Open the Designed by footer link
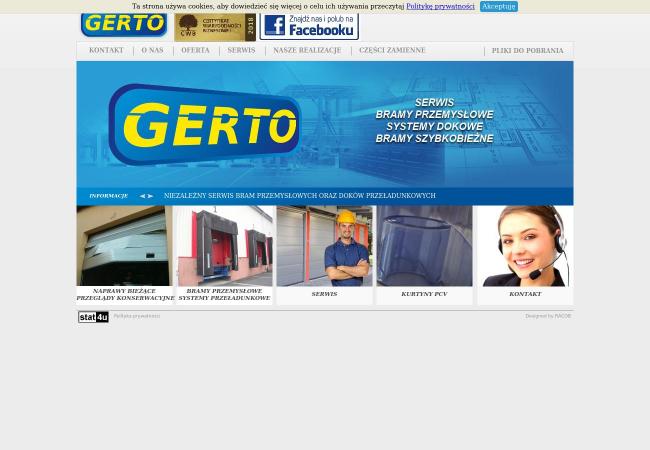The image size is (650, 450). [548, 316]
